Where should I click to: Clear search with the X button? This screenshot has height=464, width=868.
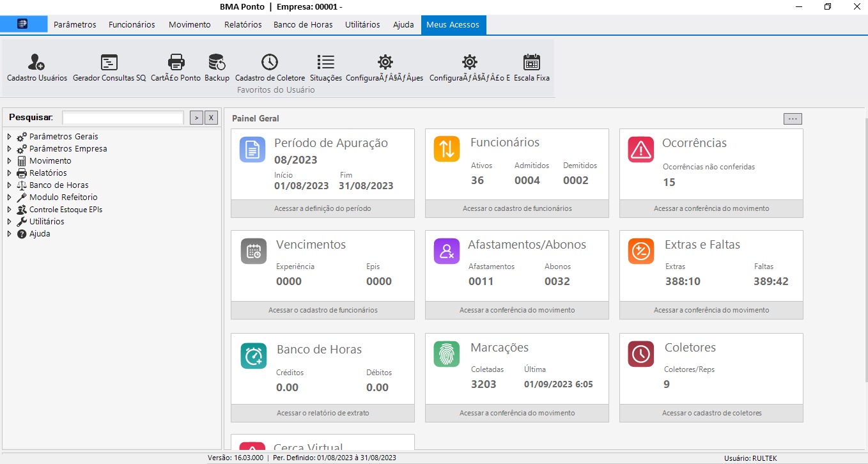pyautogui.click(x=212, y=118)
